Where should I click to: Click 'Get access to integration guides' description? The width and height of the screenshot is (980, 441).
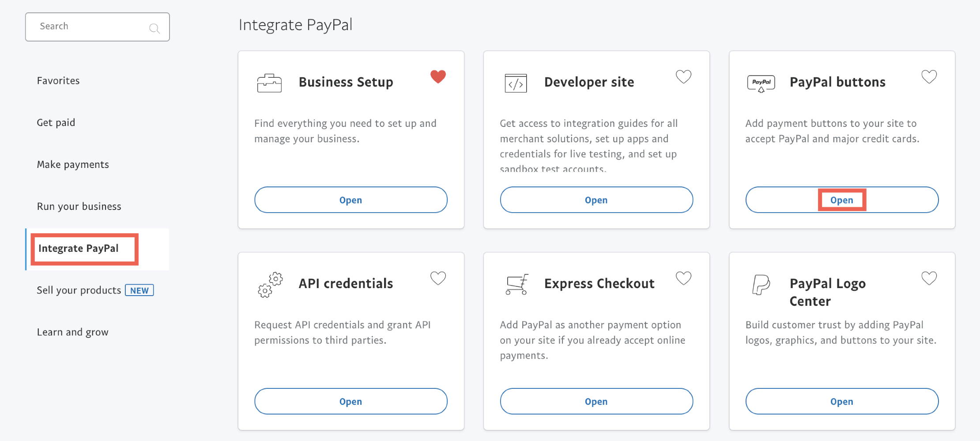coord(589,146)
